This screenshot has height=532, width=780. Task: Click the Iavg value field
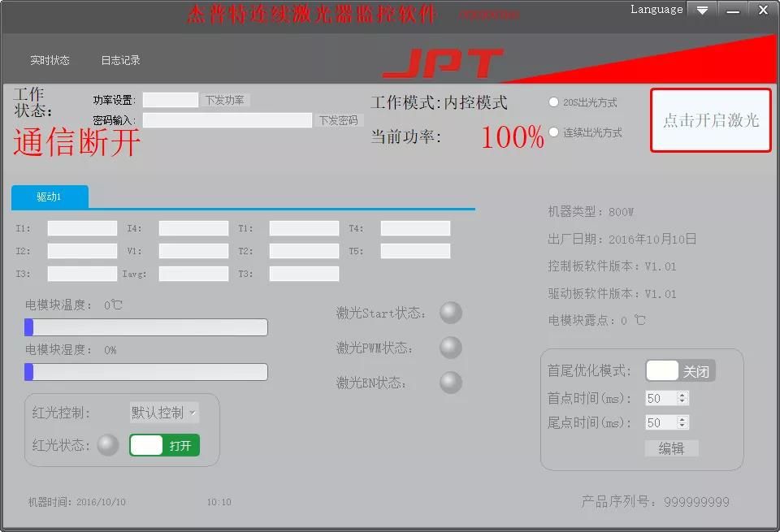tap(194, 274)
